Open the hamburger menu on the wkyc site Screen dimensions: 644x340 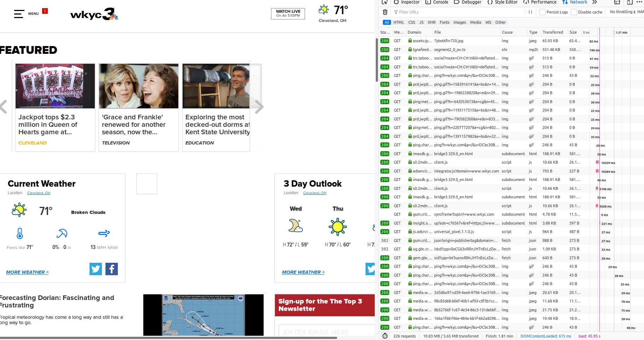click(19, 14)
